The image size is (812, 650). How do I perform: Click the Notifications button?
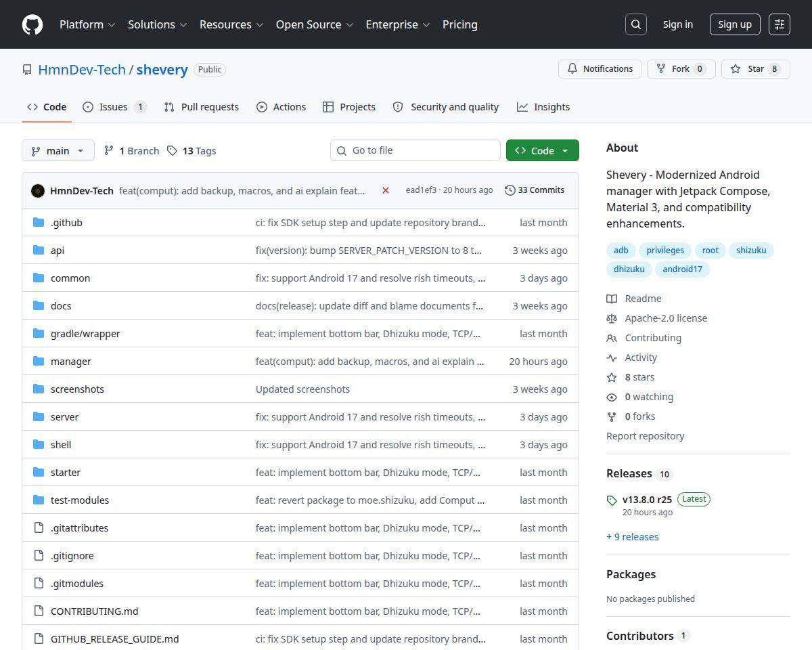click(600, 69)
